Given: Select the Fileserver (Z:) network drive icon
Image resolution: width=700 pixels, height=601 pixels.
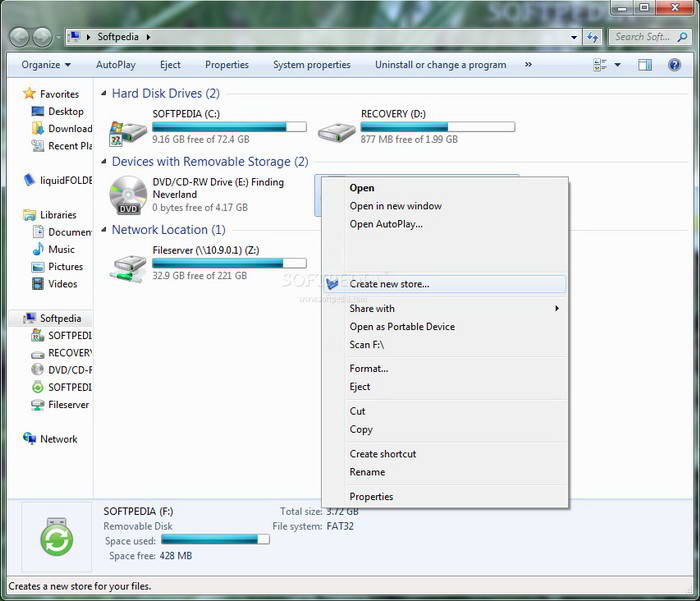Looking at the screenshot, I should pos(129,269).
